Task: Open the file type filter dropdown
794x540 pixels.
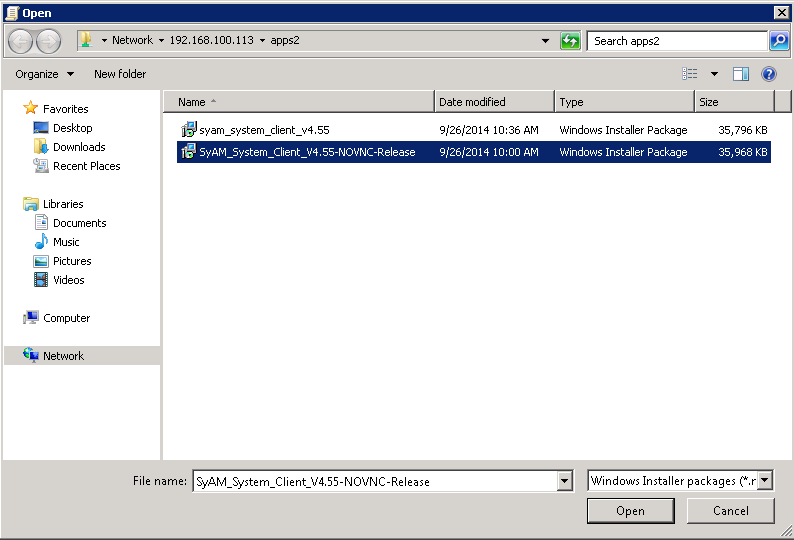Action: [x=765, y=481]
